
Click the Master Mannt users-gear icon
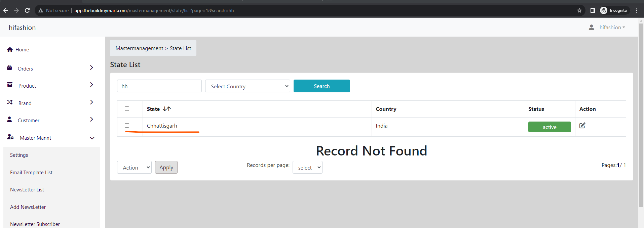(10, 137)
